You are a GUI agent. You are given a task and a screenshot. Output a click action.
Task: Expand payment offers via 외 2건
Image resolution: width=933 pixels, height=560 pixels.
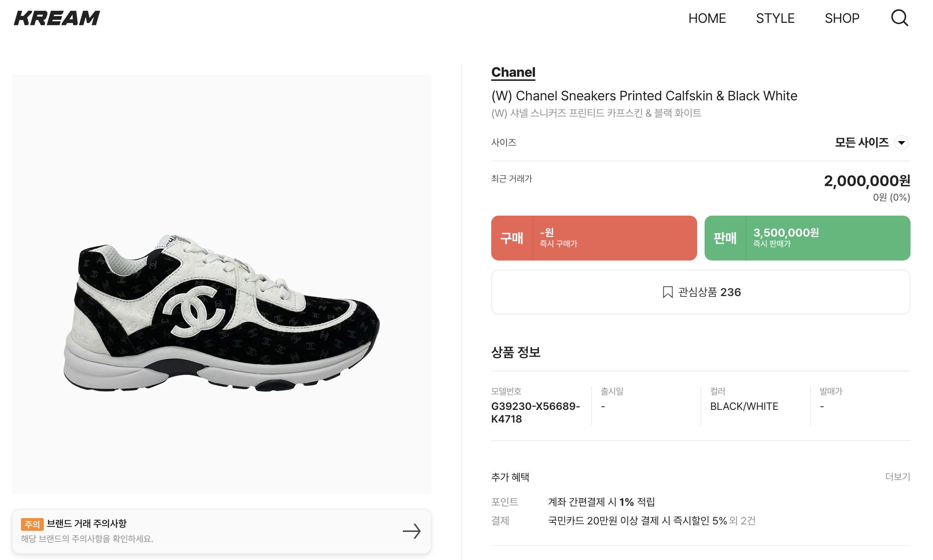click(x=742, y=521)
